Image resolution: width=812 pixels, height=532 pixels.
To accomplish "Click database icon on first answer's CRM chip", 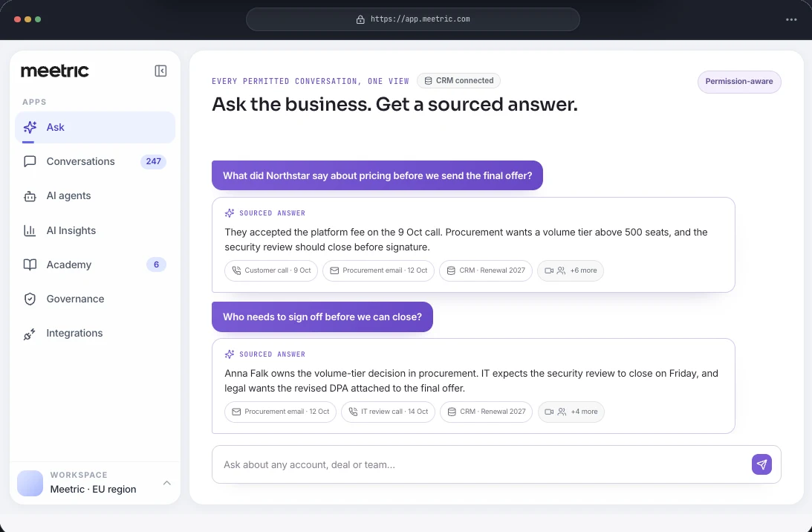I will coord(451,270).
